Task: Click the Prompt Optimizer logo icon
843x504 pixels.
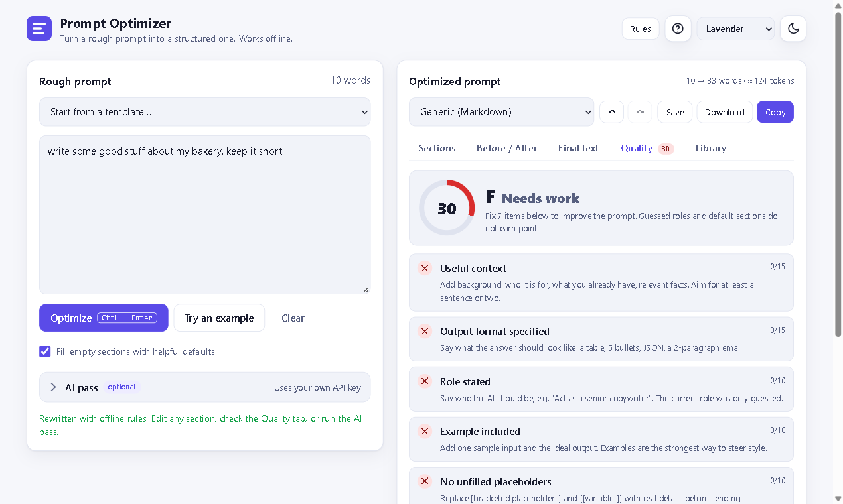Action: pos(39,29)
